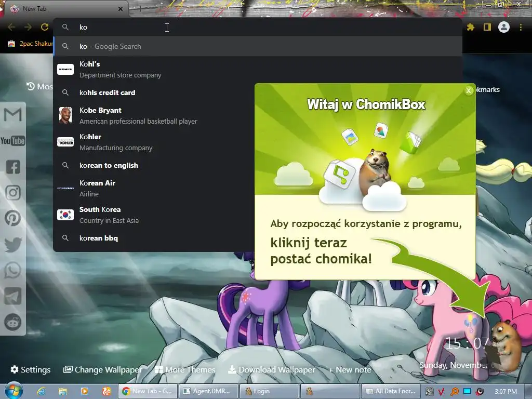Go forward with the browser forward arrow
The width and height of the screenshot is (532, 399).
coord(28,27)
